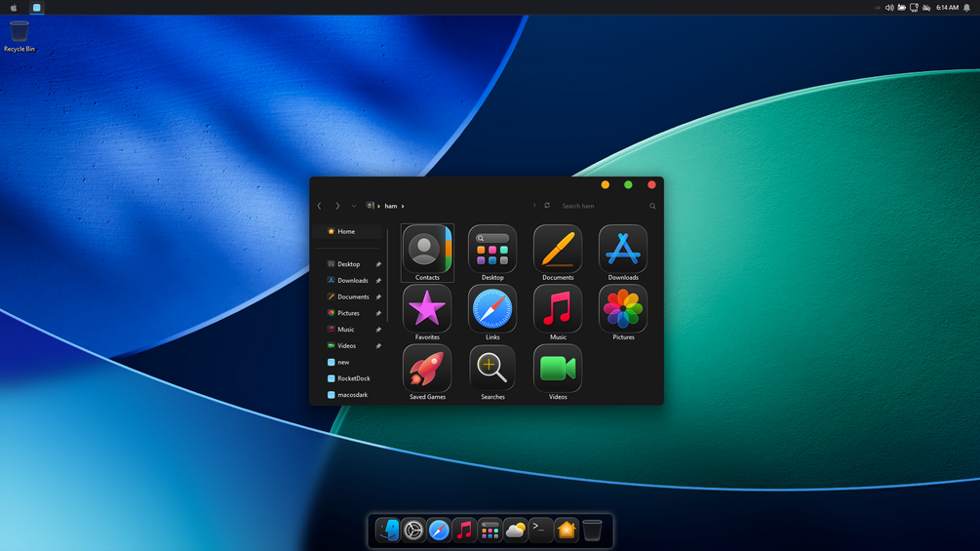This screenshot has height=551, width=980.
Task: Launch Safari from the dock
Action: pyautogui.click(x=439, y=531)
